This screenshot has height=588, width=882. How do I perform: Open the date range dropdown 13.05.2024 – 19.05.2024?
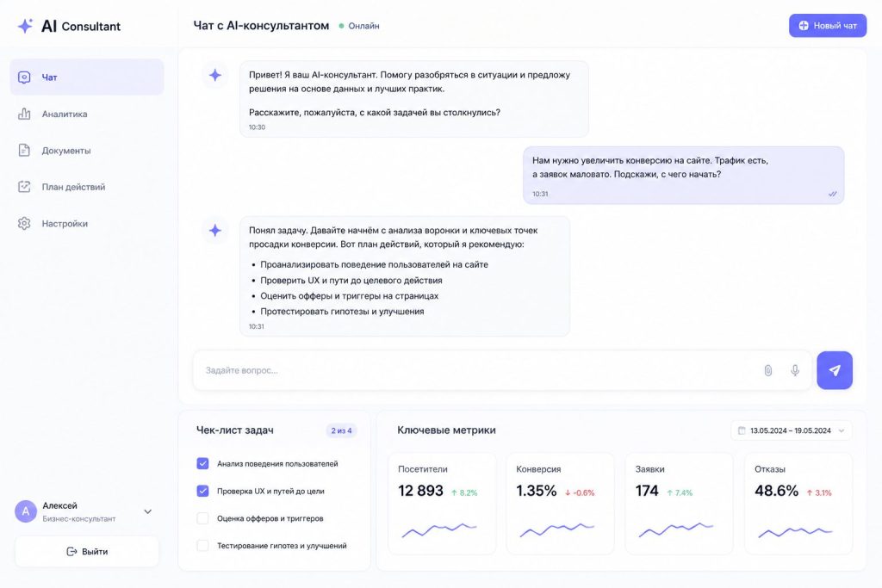792,430
